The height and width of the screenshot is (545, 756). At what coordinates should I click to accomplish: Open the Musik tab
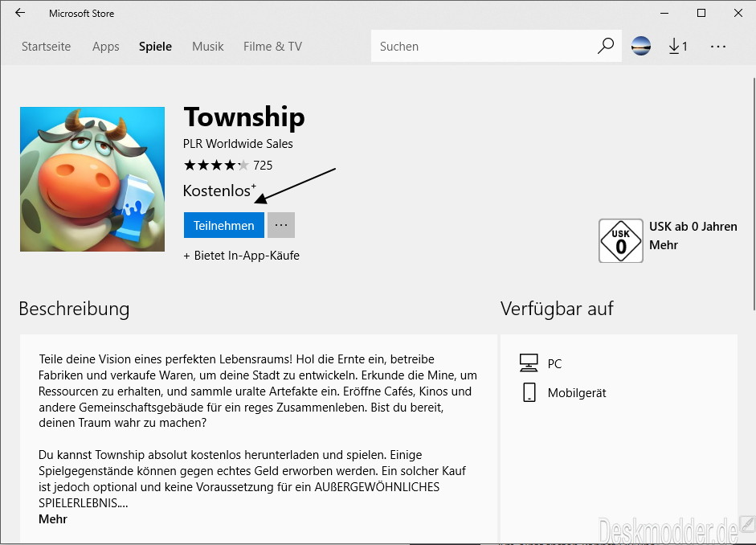click(208, 47)
